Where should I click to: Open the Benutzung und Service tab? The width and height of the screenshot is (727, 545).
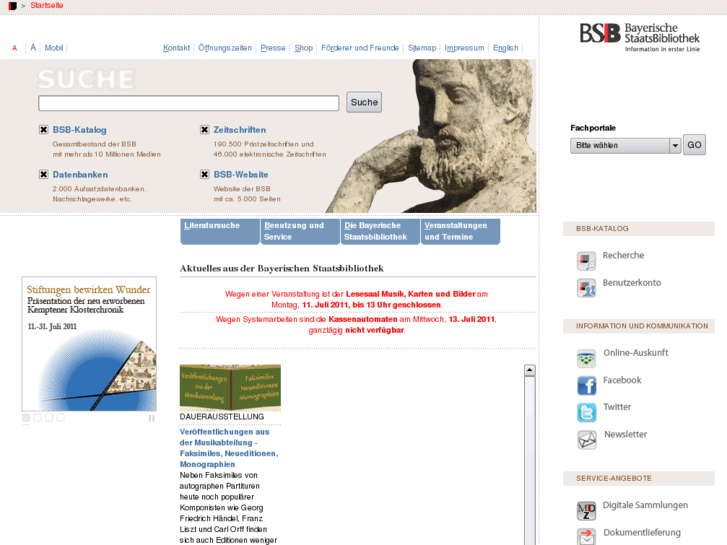pos(300,231)
